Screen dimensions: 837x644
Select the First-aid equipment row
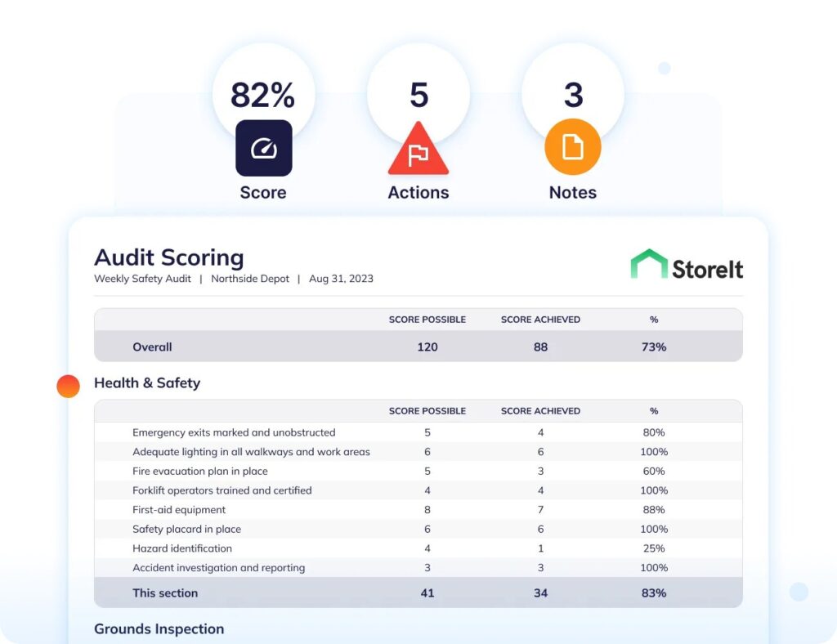[418, 510]
